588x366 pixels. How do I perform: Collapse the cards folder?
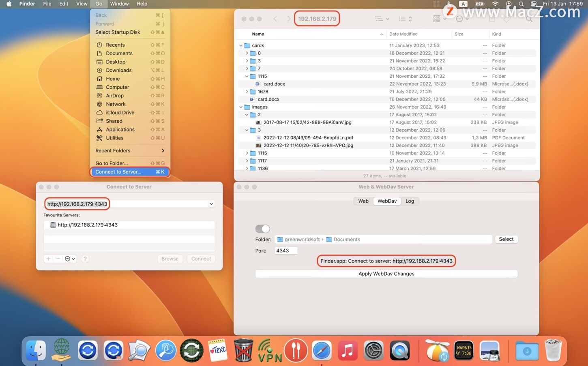tap(241, 45)
